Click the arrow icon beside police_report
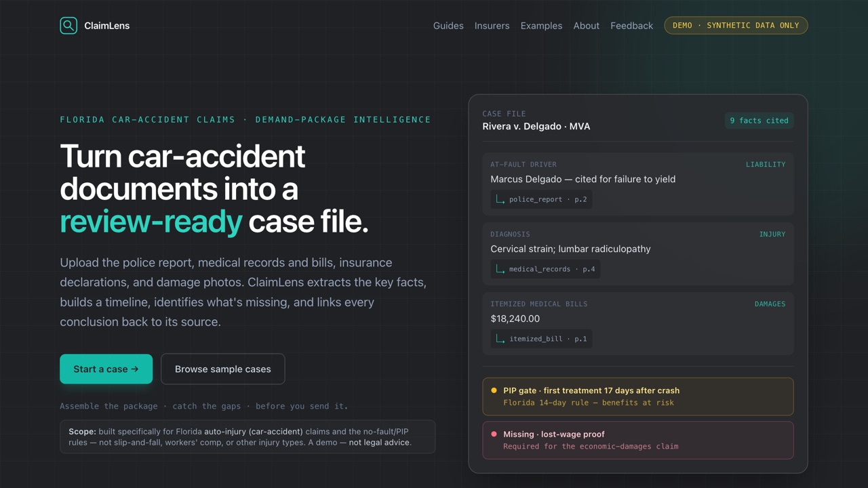Viewport: 868px width, 488px height. [500, 199]
